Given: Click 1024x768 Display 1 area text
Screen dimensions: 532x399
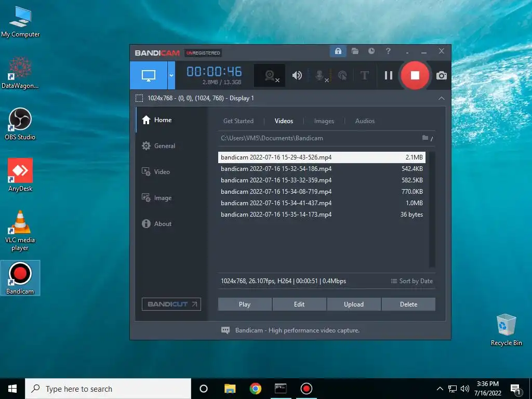Looking at the screenshot, I should [x=201, y=98].
